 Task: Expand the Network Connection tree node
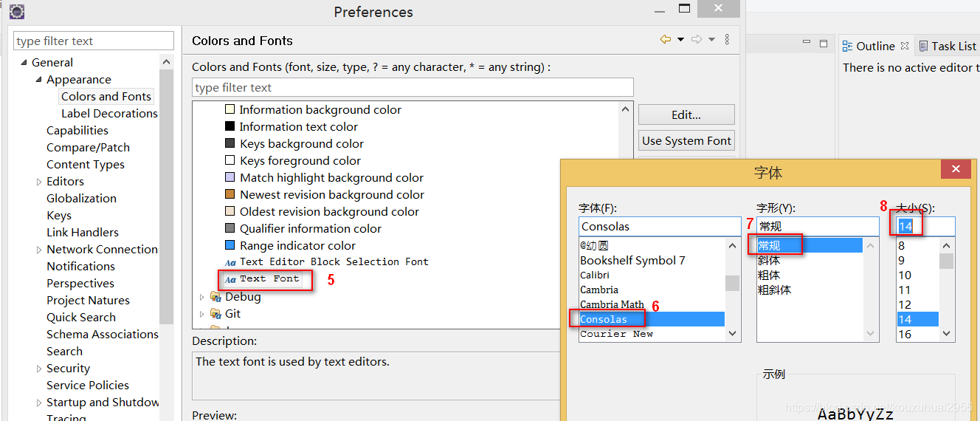[x=39, y=250]
